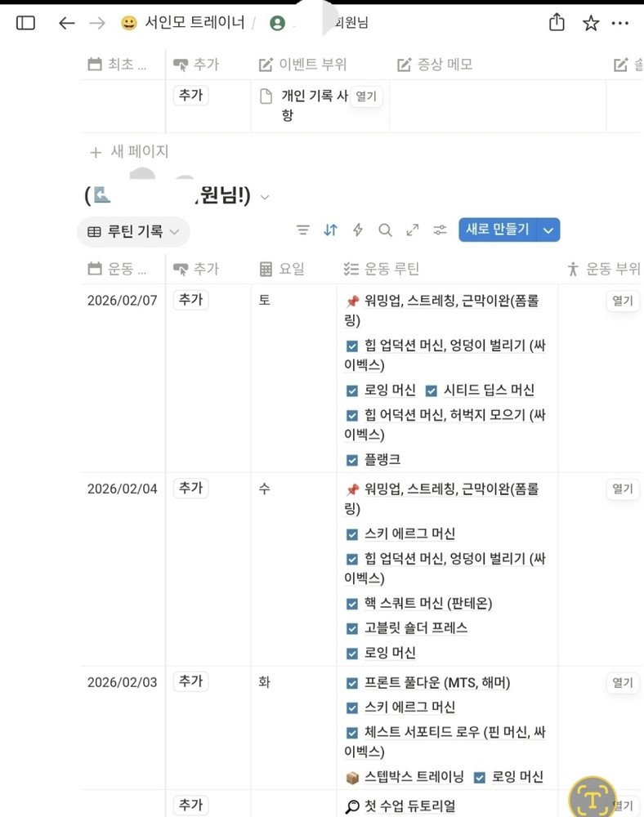Uncheck the 플랭크 checkbox
This screenshot has height=817, width=644.
(352, 460)
